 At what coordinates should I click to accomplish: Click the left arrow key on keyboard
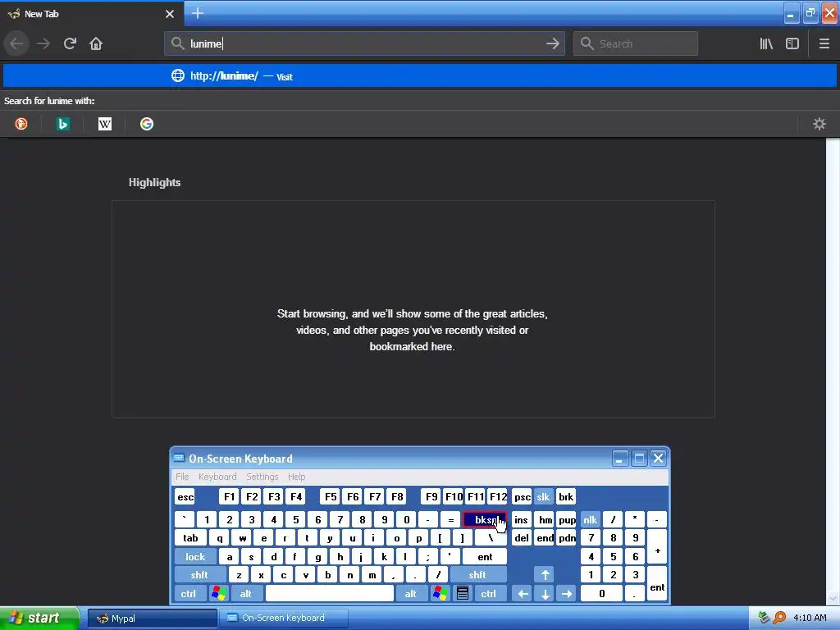[523, 594]
